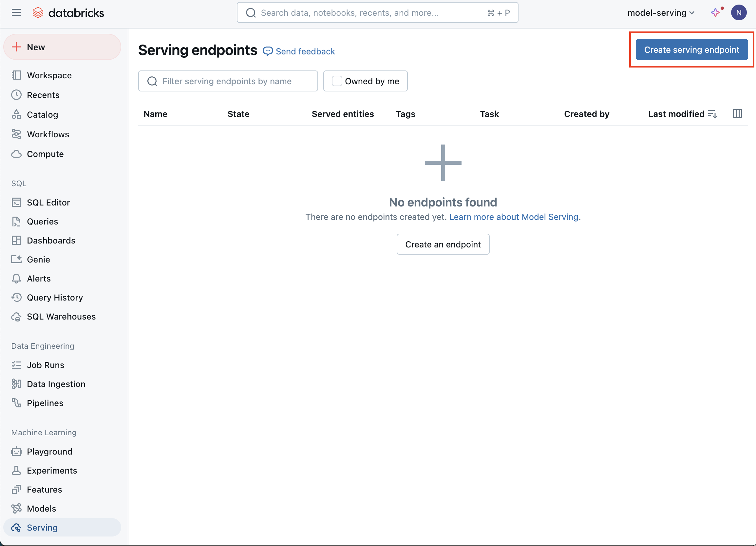This screenshot has width=756, height=546.
Task: Navigate to Pipelines section
Action: click(45, 403)
